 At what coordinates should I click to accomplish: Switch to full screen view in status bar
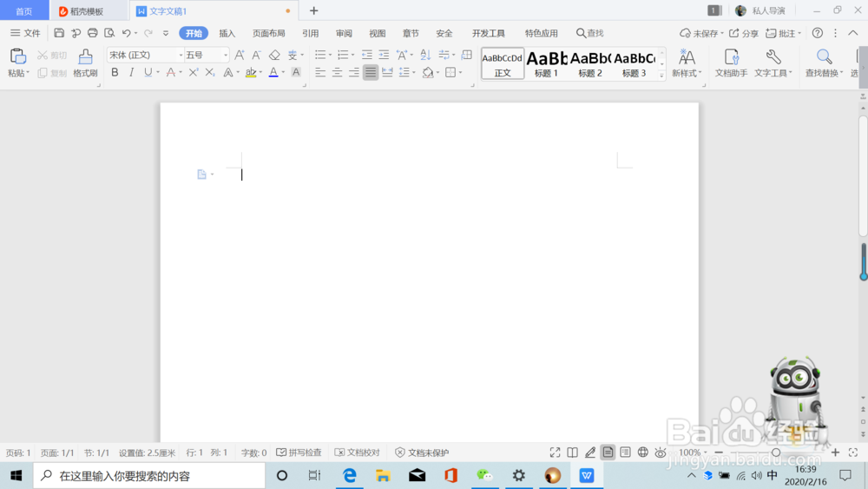(x=555, y=453)
